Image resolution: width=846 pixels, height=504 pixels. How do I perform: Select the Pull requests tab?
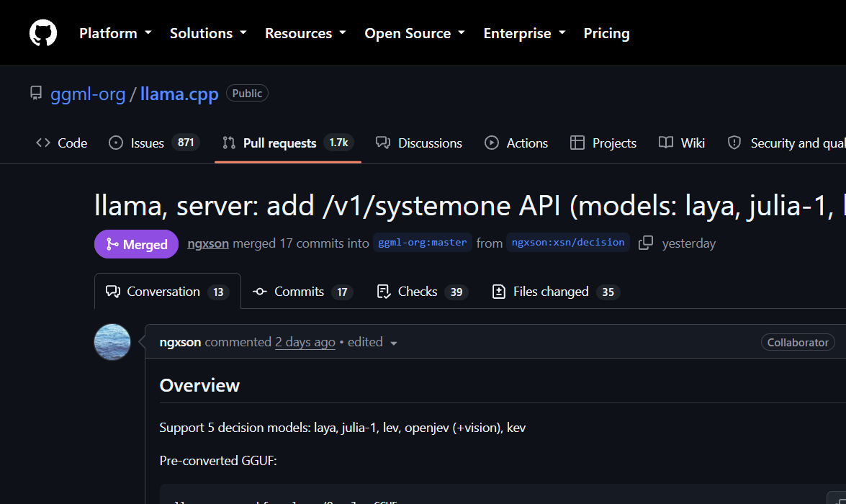pyautogui.click(x=287, y=143)
